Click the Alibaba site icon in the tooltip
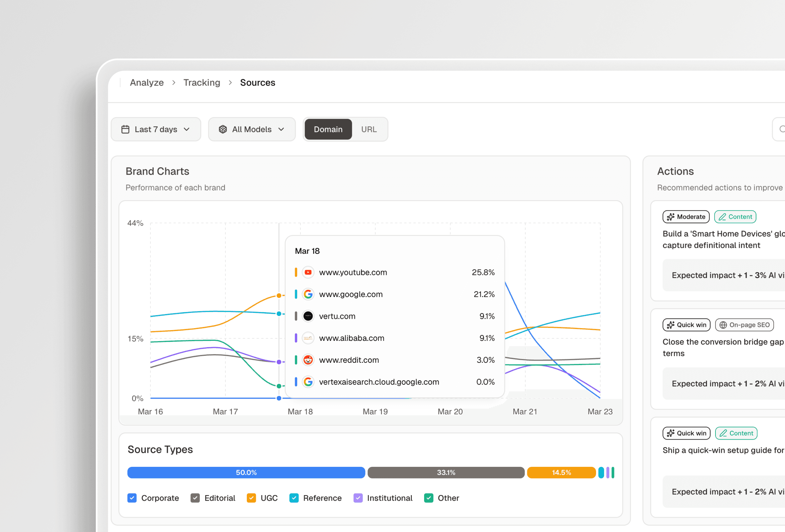This screenshot has height=532, width=785. (308, 338)
